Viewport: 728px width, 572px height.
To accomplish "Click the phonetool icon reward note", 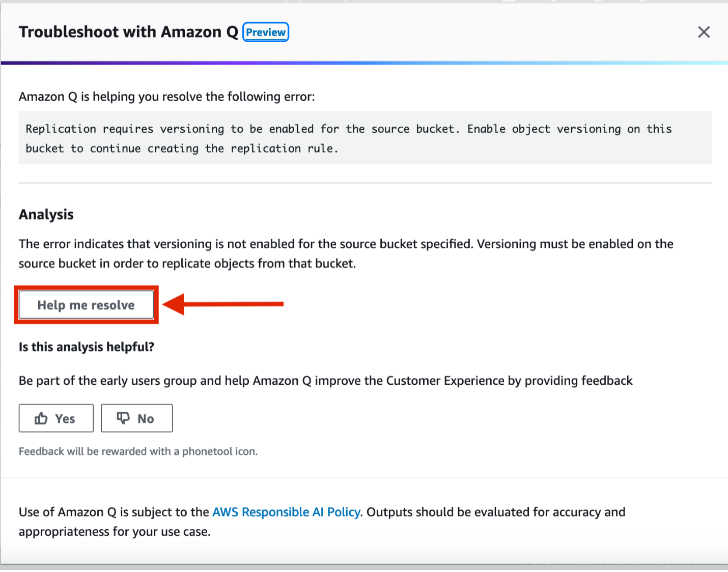I will (138, 451).
